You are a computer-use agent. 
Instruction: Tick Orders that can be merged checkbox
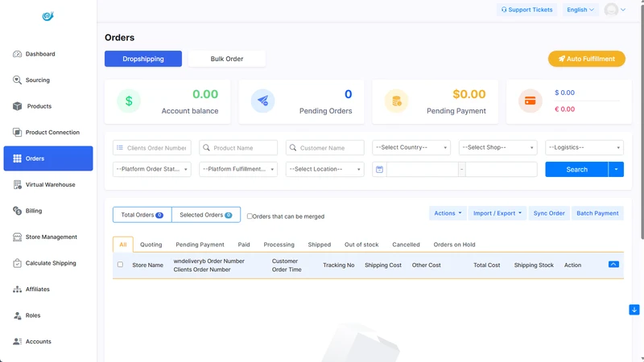(x=250, y=216)
